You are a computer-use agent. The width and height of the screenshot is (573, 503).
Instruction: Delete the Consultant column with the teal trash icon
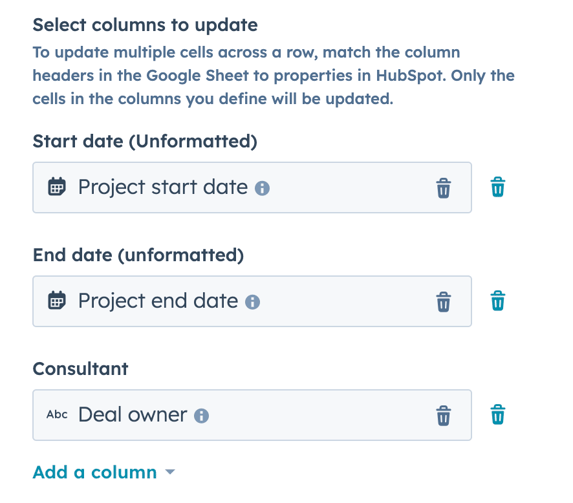tap(498, 414)
